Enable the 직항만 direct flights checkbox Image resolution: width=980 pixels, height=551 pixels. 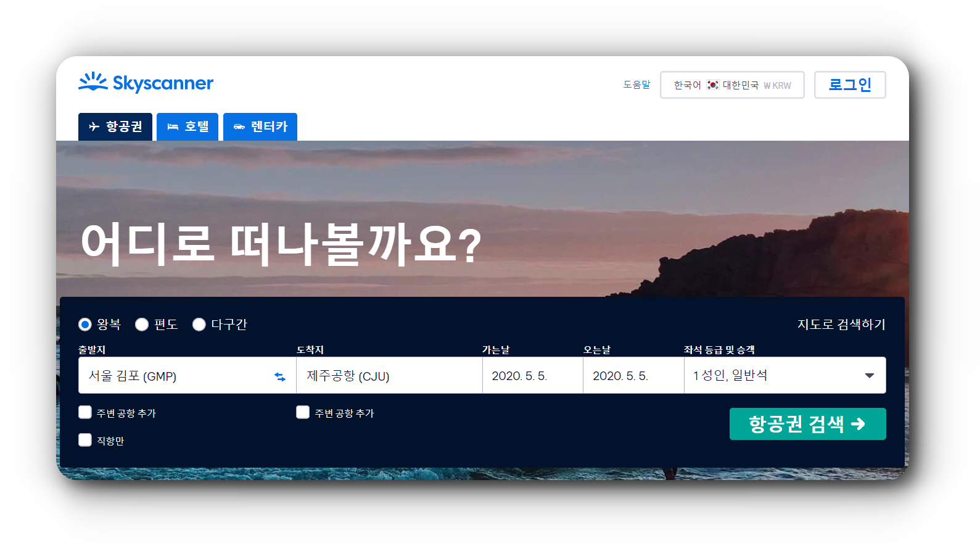[85, 440]
